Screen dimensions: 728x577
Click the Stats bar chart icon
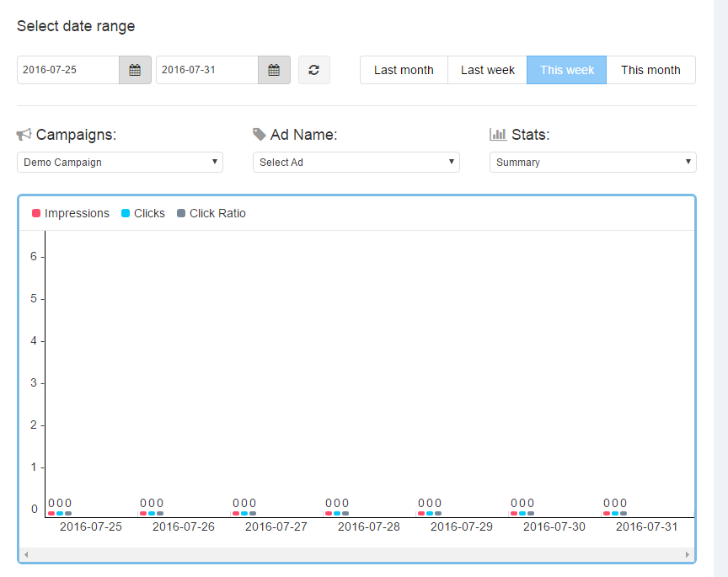[x=498, y=135]
